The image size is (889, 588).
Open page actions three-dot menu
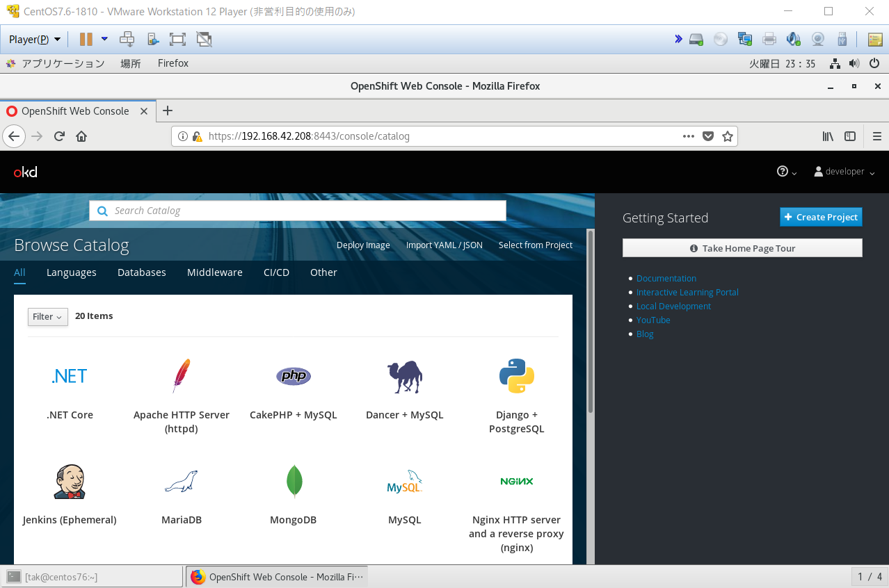[x=689, y=136]
